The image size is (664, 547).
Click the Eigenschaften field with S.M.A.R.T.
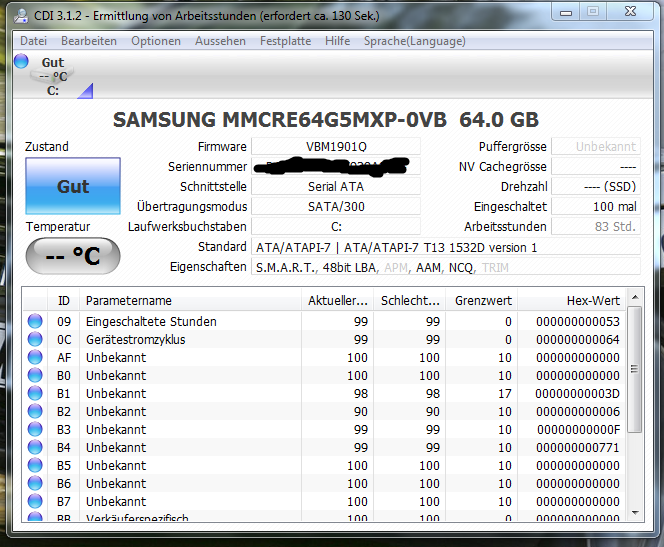(x=446, y=267)
